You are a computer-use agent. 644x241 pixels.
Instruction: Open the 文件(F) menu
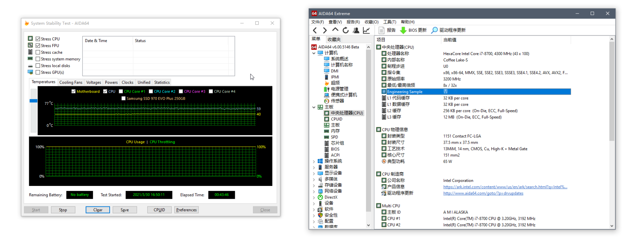pyautogui.click(x=318, y=22)
